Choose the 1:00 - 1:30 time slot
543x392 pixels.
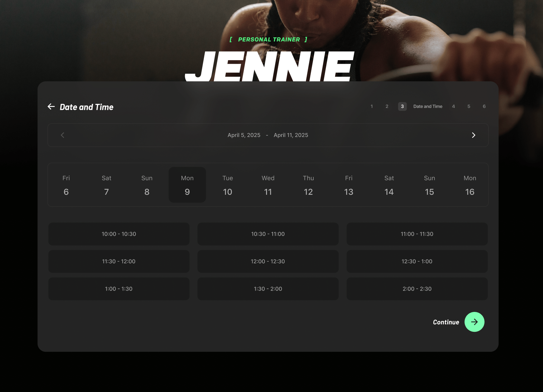tap(119, 289)
